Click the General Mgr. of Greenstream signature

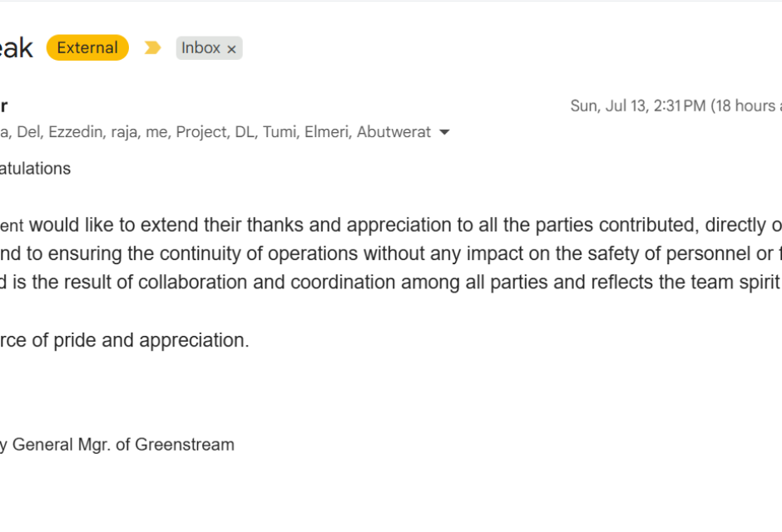click(x=117, y=445)
